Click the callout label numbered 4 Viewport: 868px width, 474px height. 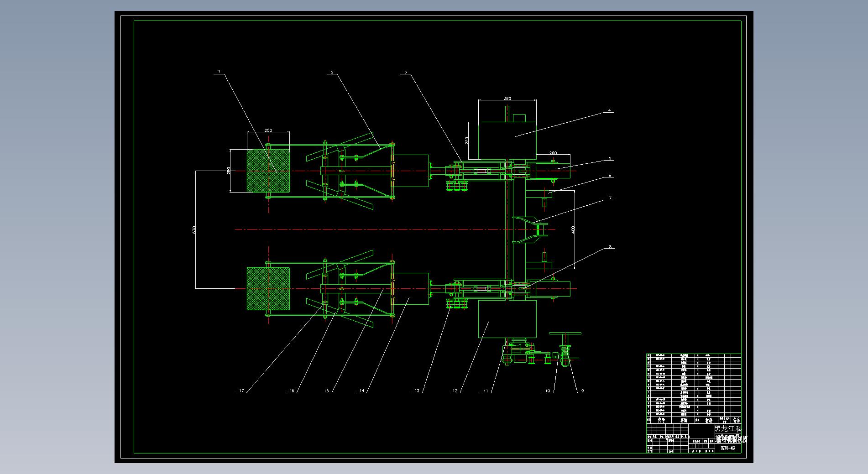pos(609,110)
